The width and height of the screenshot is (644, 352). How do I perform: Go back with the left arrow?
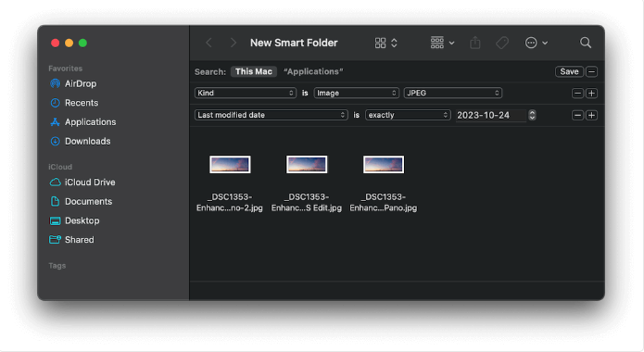[209, 43]
